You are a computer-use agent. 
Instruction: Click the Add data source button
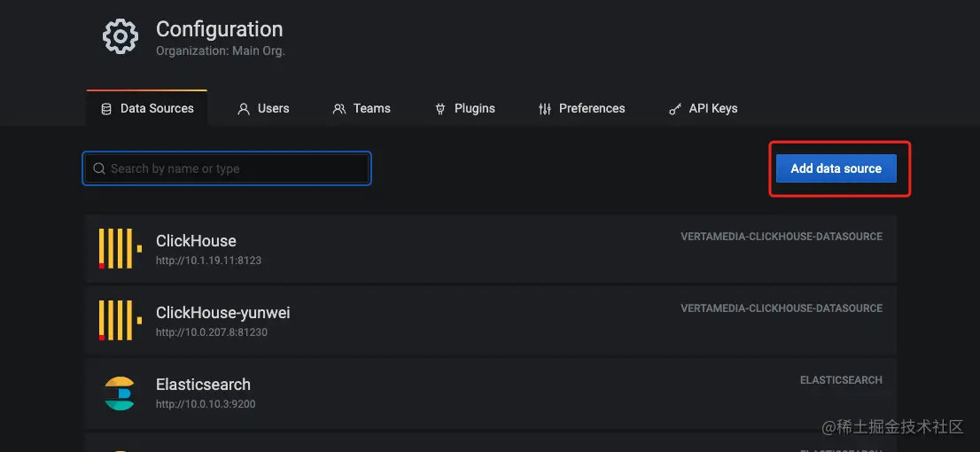pyautogui.click(x=836, y=168)
